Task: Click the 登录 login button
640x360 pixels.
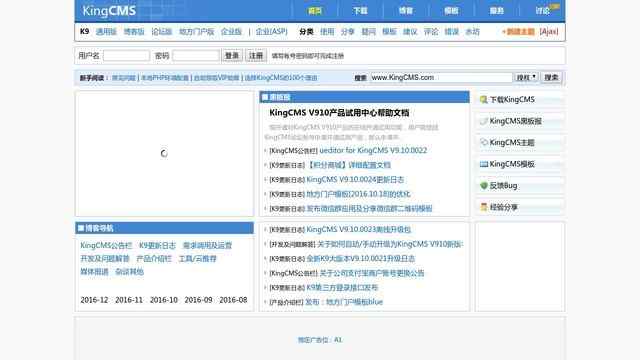Action: pyautogui.click(x=232, y=56)
